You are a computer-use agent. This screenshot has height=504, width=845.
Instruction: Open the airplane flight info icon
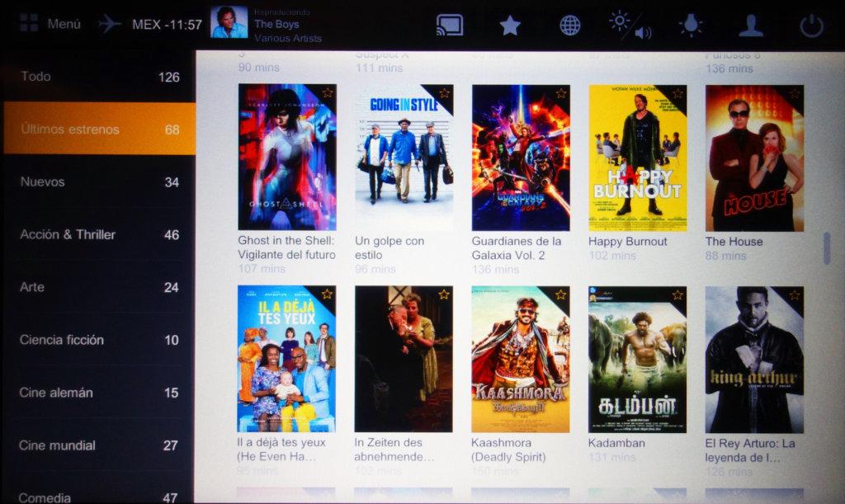(110, 24)
